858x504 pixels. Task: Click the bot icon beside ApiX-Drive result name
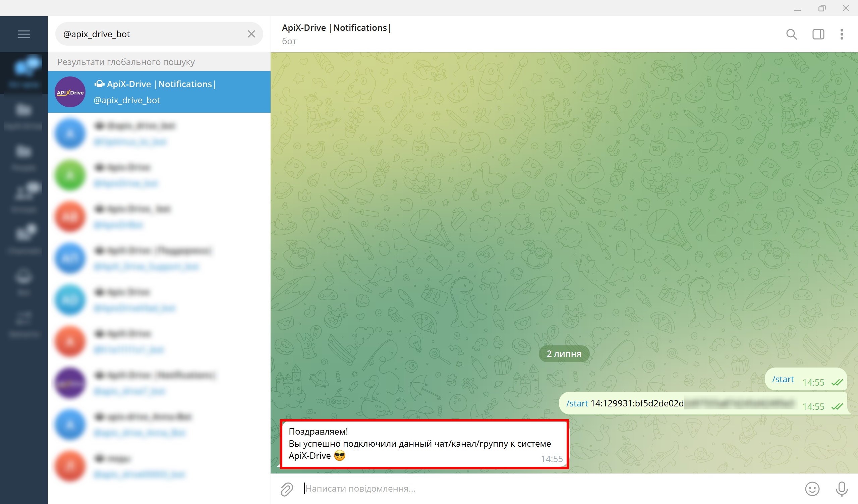click(x=99, y=84)
